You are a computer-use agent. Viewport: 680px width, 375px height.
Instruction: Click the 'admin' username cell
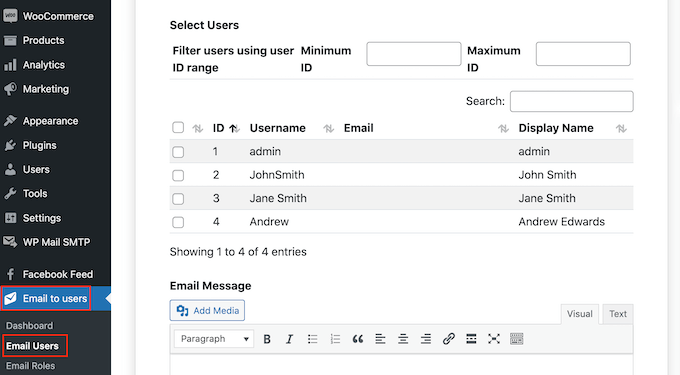265,151
